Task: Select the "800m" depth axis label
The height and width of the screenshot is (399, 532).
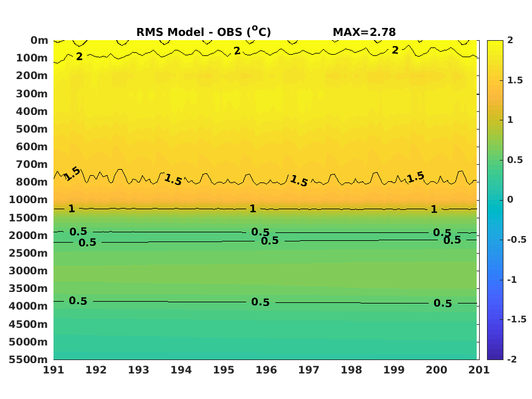Action: [x=32, y=182]
